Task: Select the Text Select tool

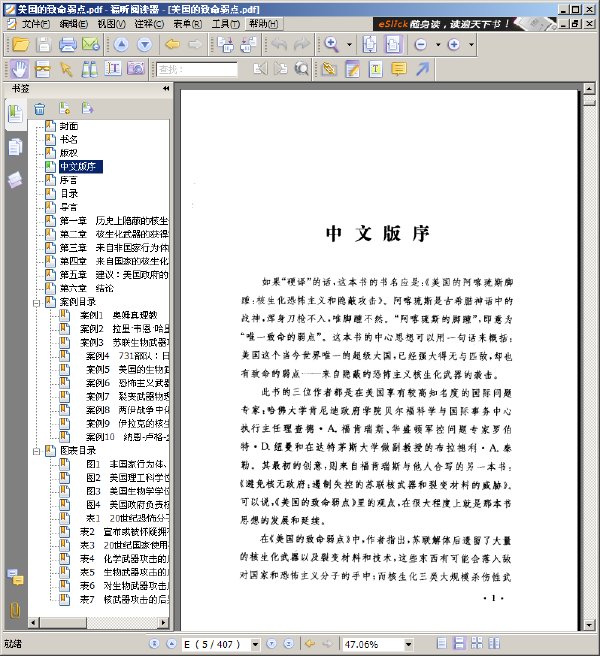Action: point(113,69)
